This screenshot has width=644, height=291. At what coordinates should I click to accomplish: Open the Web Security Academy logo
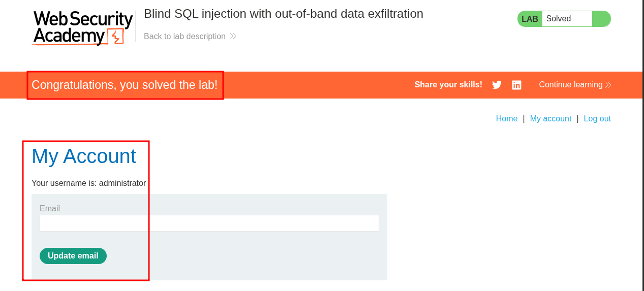83,28
